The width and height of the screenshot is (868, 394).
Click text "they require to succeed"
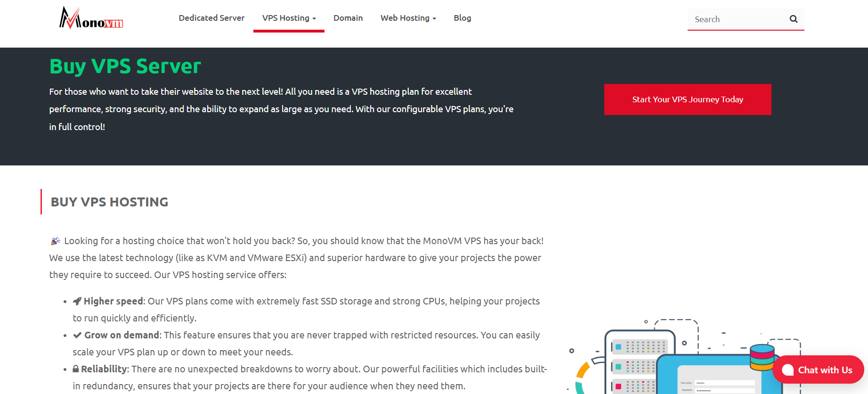tap(99, 275)
